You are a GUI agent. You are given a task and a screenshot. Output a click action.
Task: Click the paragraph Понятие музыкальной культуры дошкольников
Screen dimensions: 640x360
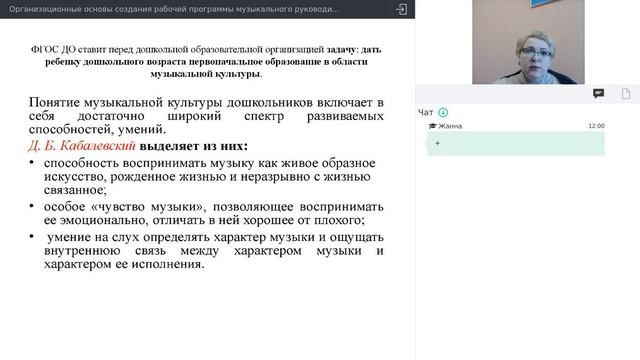click(206, 116)
